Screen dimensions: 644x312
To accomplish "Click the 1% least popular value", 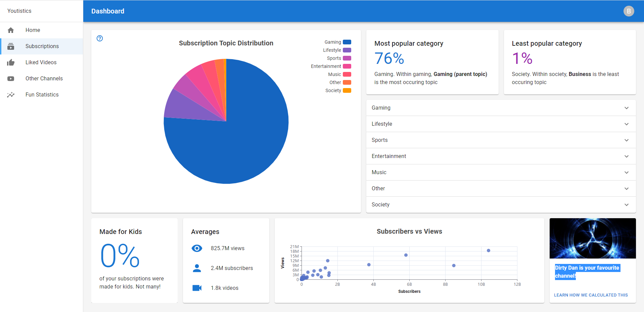I will [x=522, y=58].
